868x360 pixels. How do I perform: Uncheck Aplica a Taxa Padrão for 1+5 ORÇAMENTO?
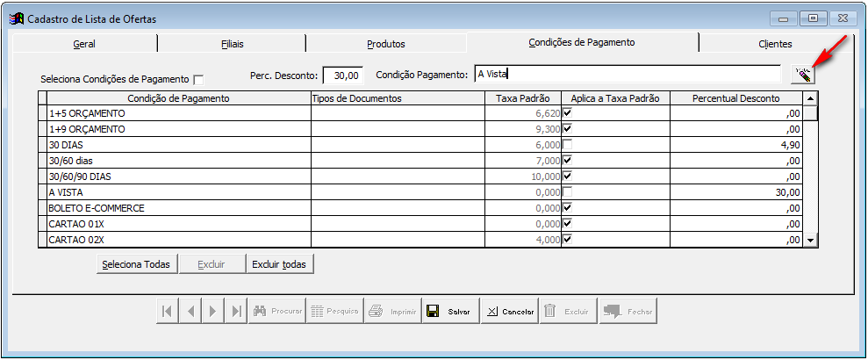pyautogui.click(x=567, y=112)
